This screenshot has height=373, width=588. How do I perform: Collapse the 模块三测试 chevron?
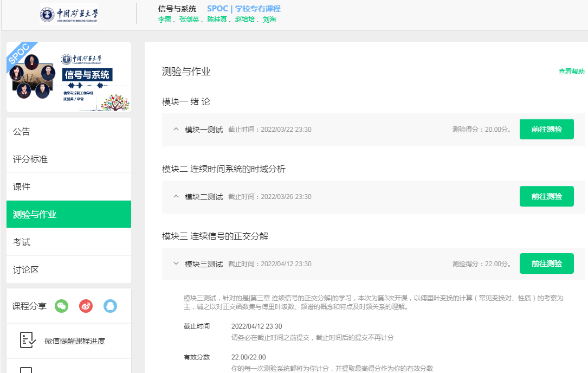click(x=176, y=263)
